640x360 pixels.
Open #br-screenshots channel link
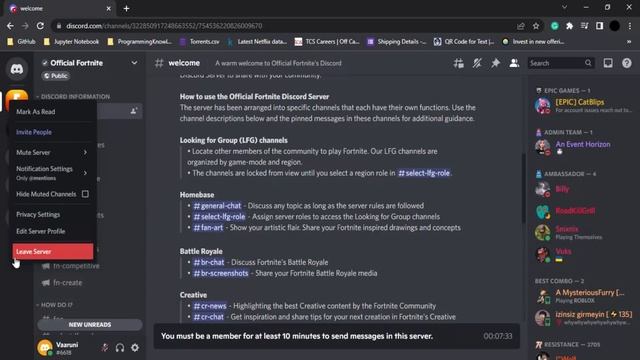(220, 273)
